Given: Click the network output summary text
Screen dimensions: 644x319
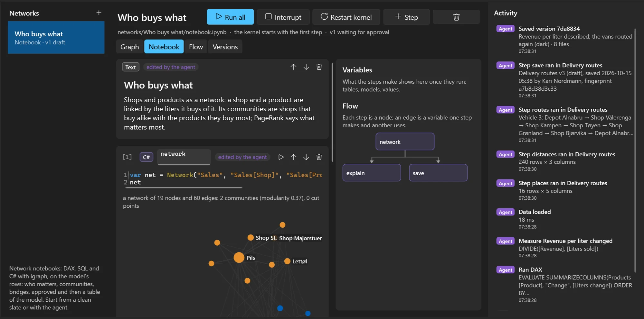Looking at the screenshot, I should tap(221, 202).
